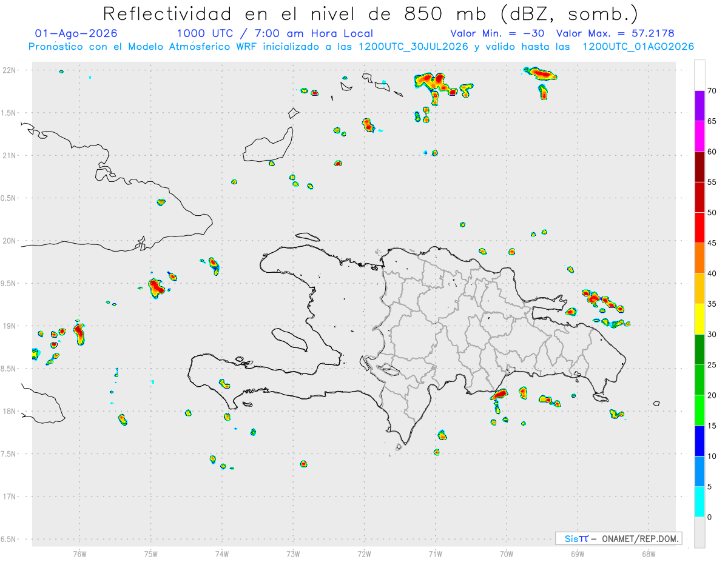
Task: Click the time text '1000 UTC / 7:00 am Hora Local'
Action: (274, 33)
